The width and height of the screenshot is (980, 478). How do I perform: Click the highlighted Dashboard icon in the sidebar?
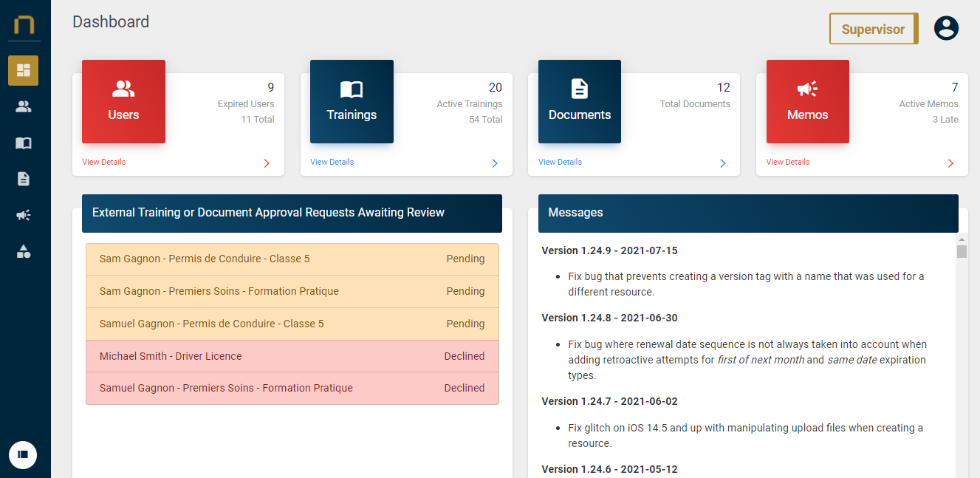point(24,70)
